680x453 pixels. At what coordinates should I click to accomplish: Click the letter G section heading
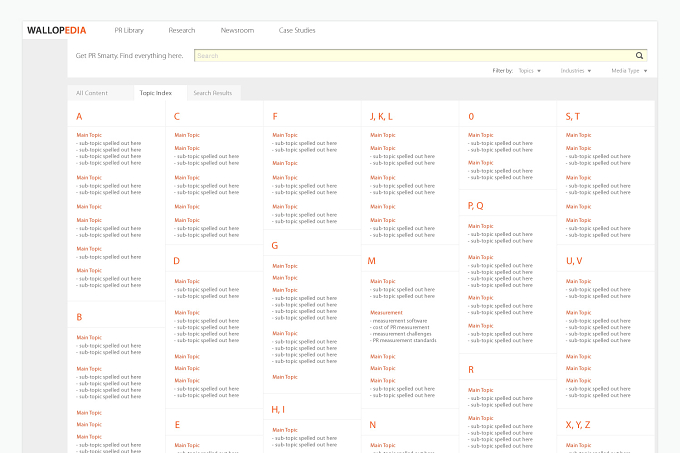[275, 245]
